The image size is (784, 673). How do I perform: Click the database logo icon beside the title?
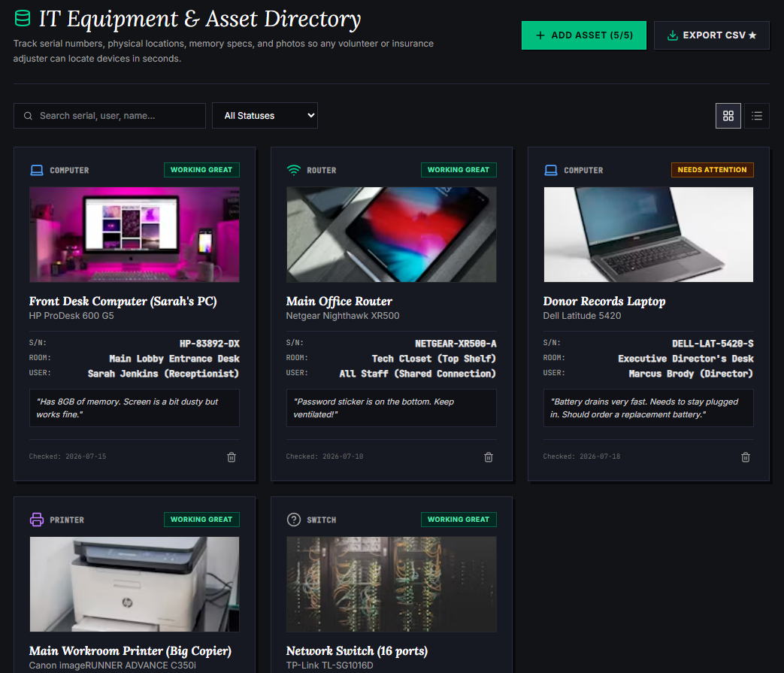click(x=23, y=18)
